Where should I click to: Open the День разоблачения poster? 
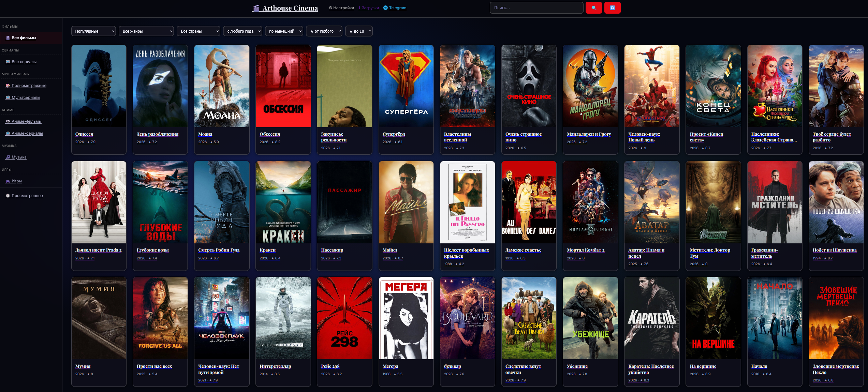coord(160,86)
